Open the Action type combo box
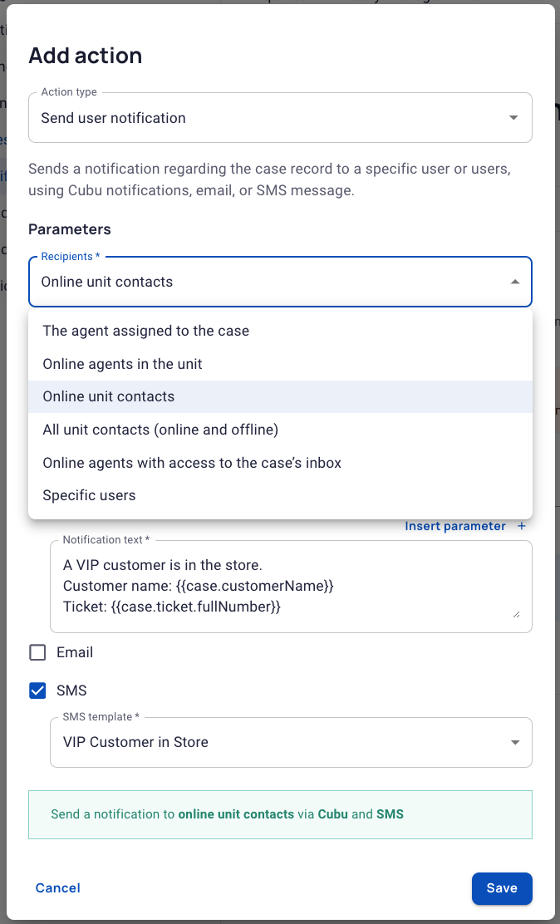Viewport: 560px width, 924px height. tap(280, 118)
